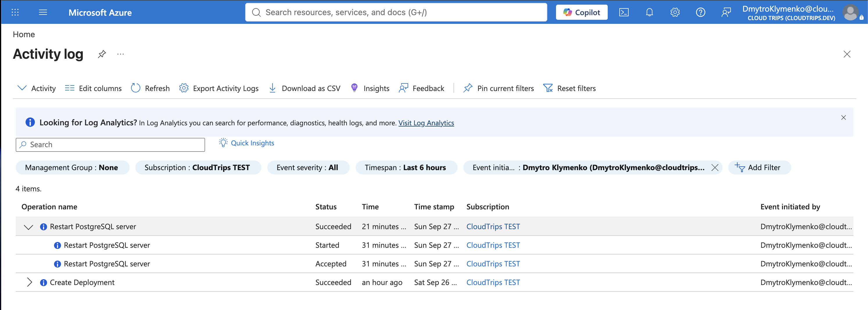Expand the Create Deployment row

tap(29, 283)
